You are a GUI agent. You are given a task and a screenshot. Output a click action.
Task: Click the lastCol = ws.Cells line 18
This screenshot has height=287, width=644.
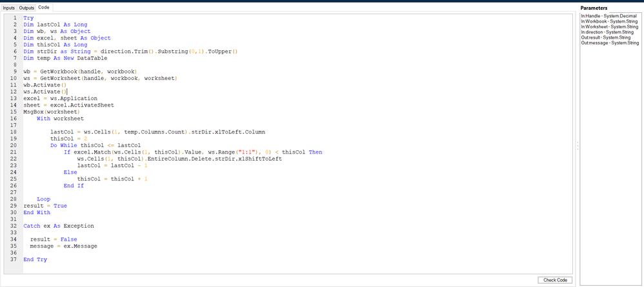click(x=157, y=132)
